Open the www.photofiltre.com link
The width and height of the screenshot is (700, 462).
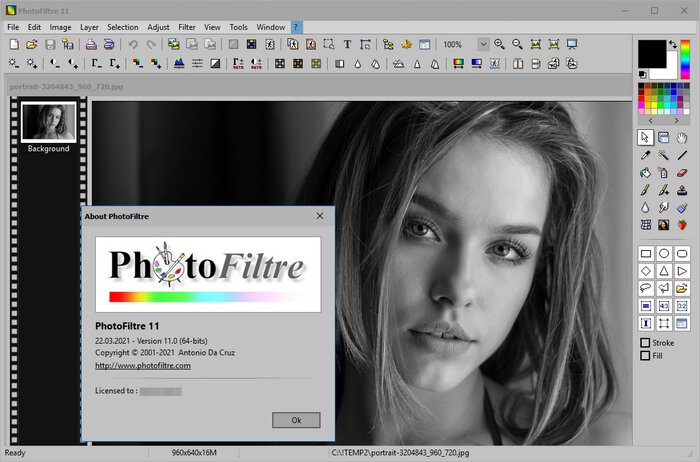142,366
